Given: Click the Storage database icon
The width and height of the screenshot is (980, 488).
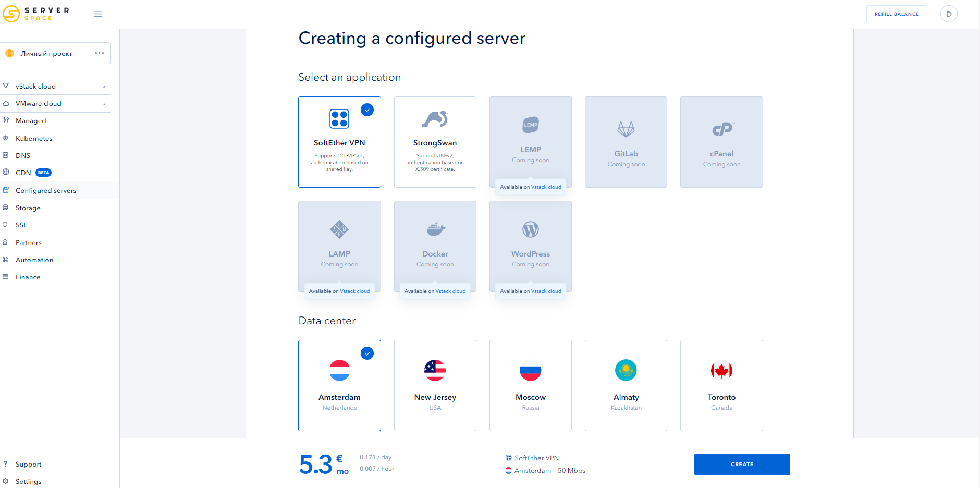Looking at the screenshot, I should (6, 207).
